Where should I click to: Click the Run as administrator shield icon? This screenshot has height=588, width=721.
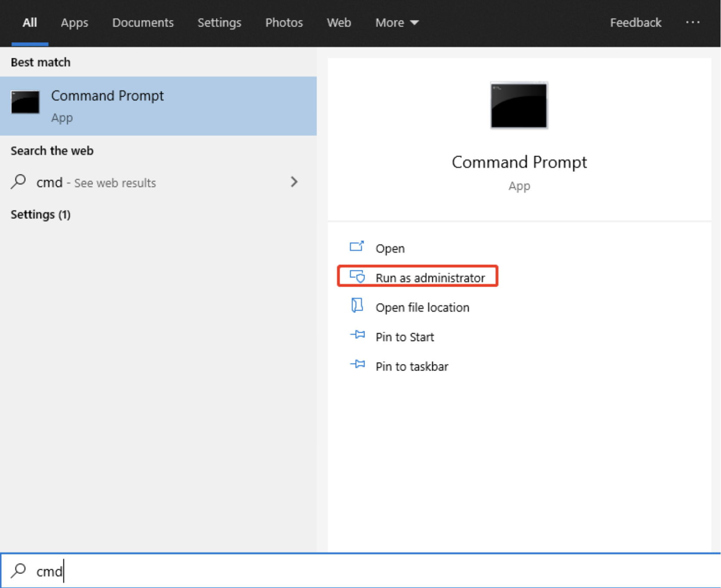(x=357, y=277)
